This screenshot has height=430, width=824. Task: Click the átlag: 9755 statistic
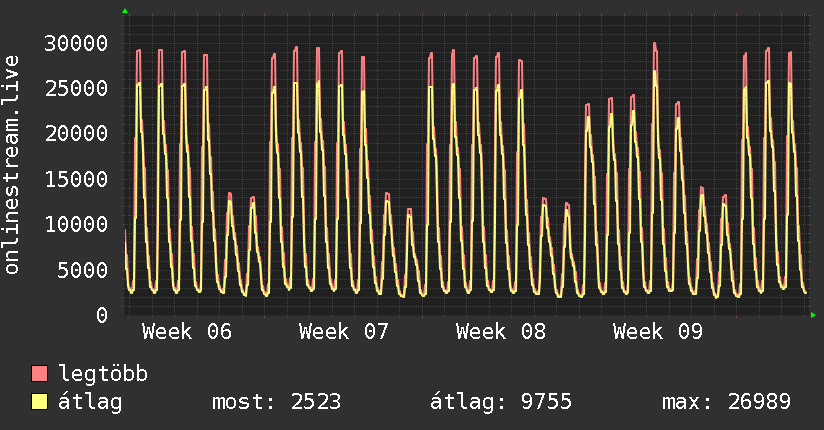click(x=501, y=402)
